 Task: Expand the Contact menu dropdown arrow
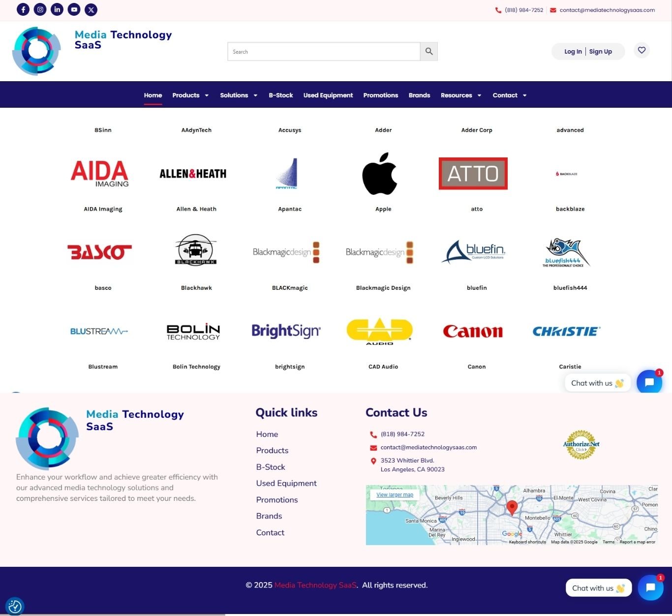(524, 95)
